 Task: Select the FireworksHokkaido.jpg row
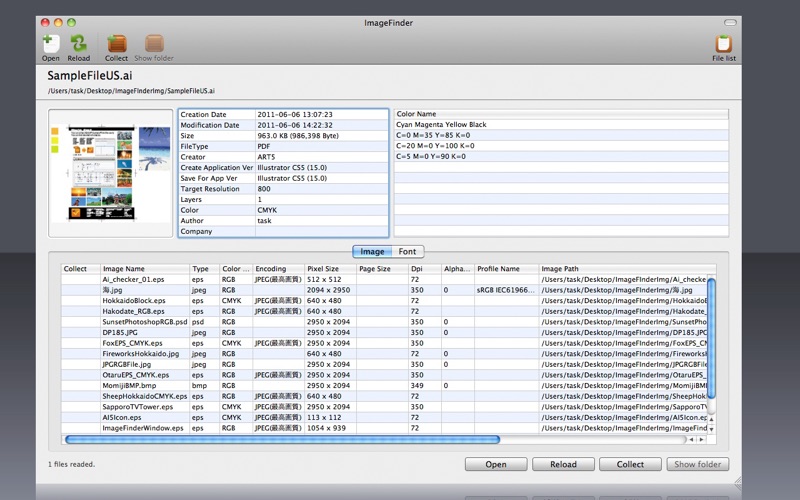pos(384,354)
